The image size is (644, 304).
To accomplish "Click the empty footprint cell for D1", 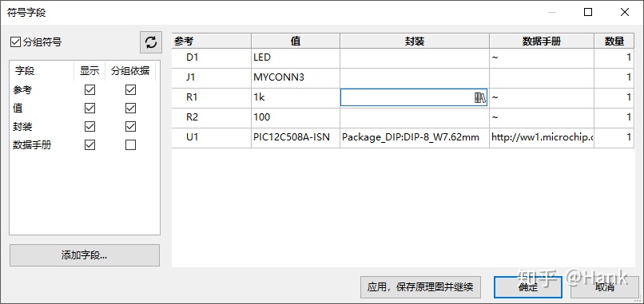I will click(415, 57).
